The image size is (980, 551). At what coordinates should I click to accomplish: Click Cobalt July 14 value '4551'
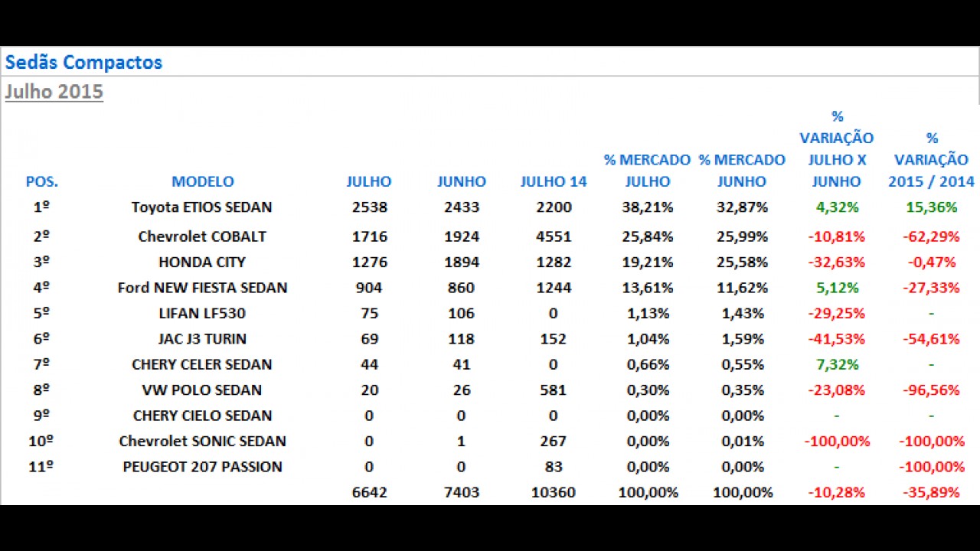[554, 236]
